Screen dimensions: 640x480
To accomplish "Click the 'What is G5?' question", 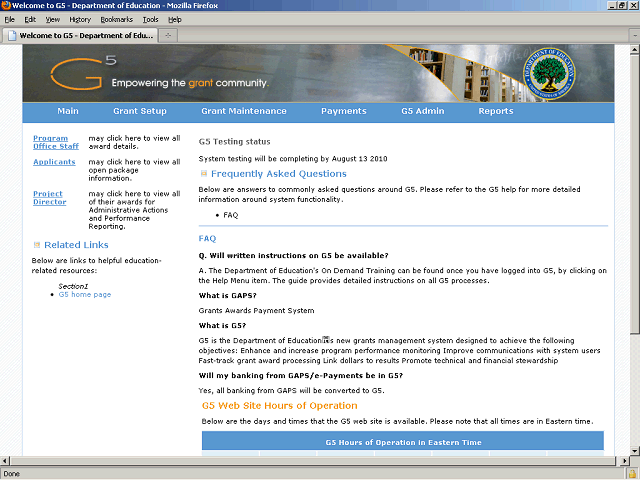I will (222, 326).
